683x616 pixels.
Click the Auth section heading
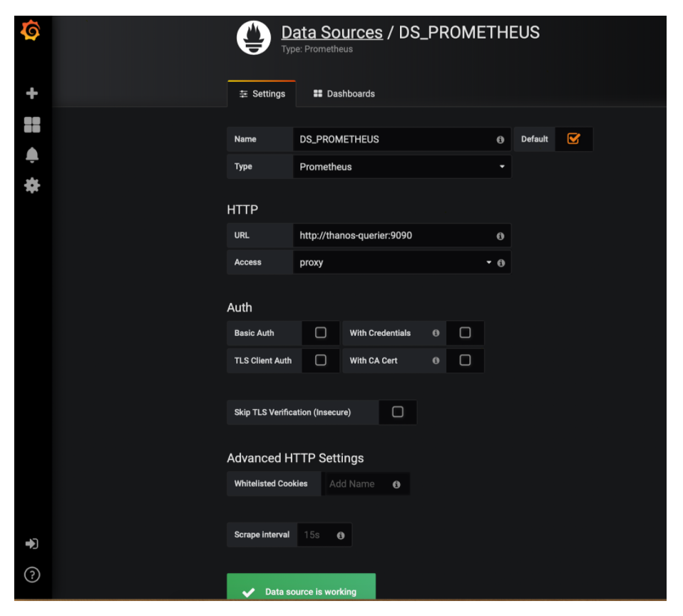click(x=240, y=307)
